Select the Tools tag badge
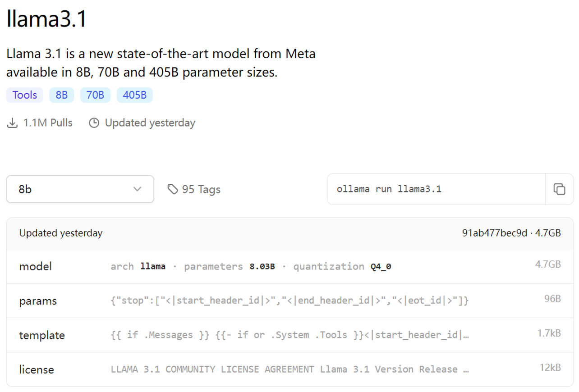The width and height of the screenshot is (579, 392). click(x=25, y=95)
